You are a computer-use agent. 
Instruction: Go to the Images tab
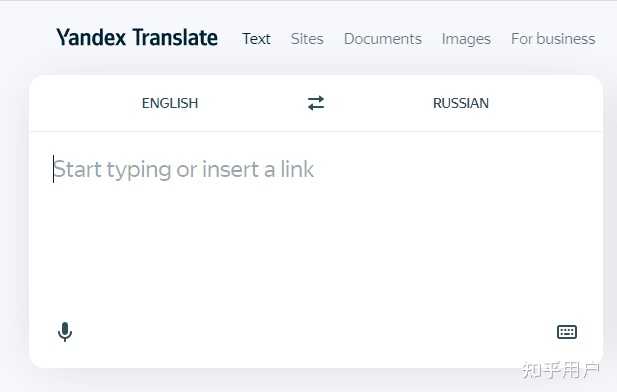(466, 39)
